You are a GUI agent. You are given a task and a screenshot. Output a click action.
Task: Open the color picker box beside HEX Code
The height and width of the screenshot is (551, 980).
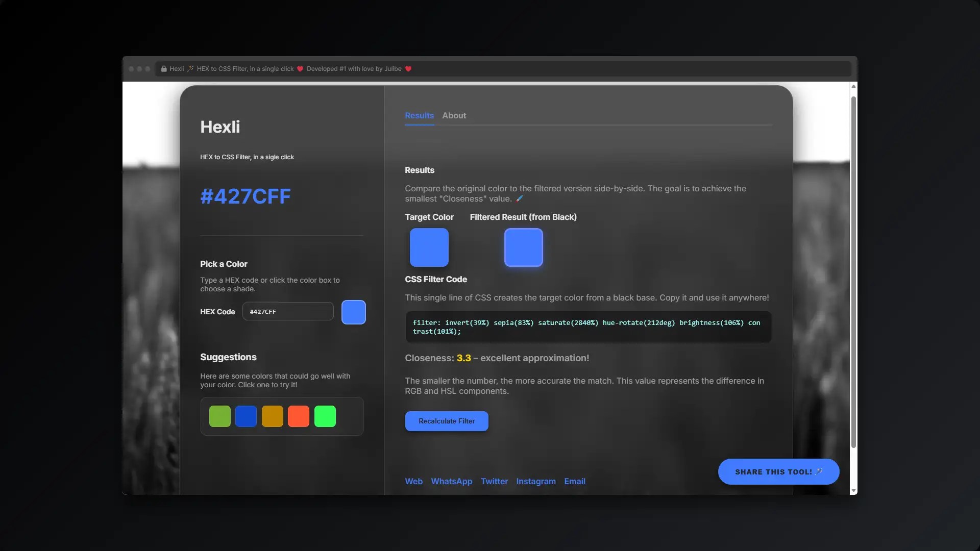[353, 312]
